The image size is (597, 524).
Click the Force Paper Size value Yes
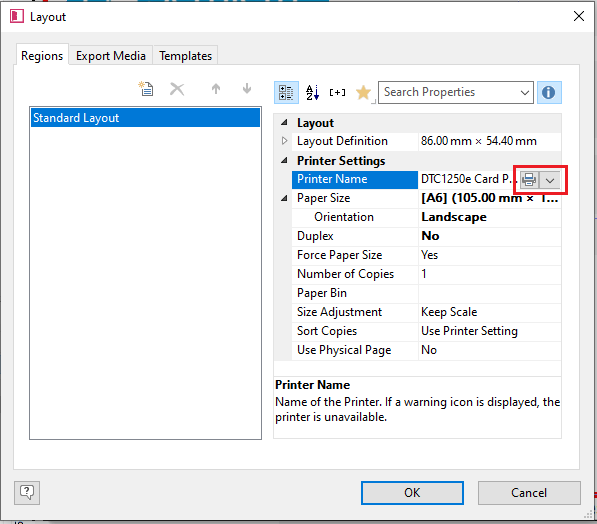pos(429,255)
